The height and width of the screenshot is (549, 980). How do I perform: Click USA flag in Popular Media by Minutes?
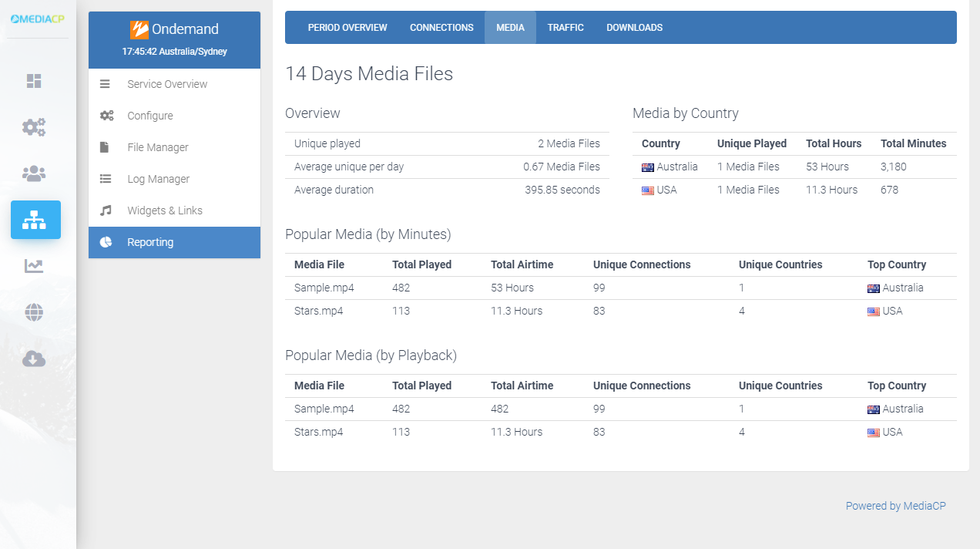coord(874,312)
